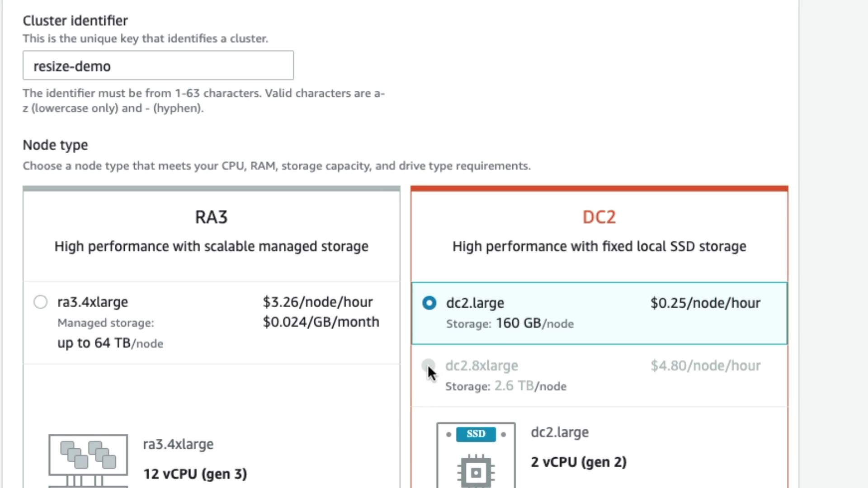Click the Cluster identifier text field

click(x=158, y=66)
